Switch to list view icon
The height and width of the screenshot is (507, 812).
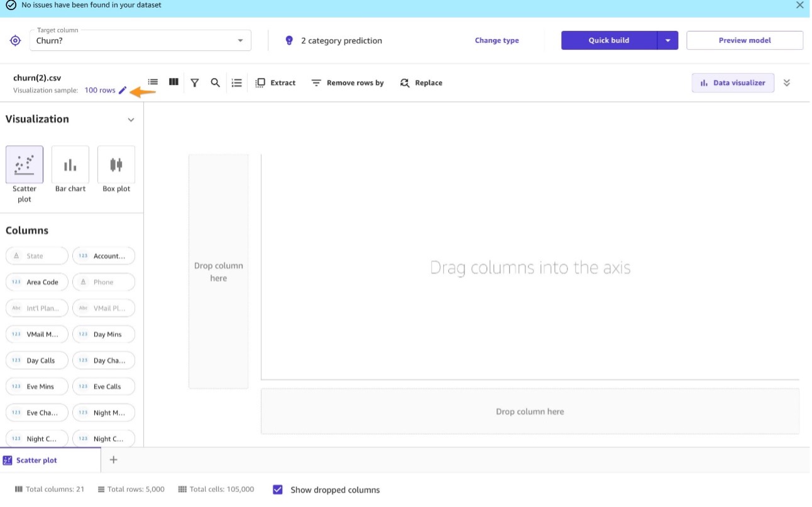tap(153, 82)
